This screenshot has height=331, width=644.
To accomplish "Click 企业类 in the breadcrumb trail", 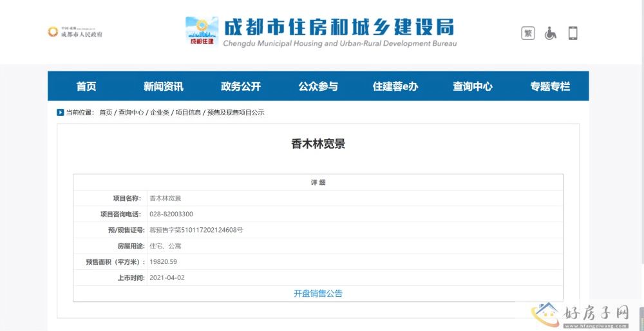I will (160, 113).
